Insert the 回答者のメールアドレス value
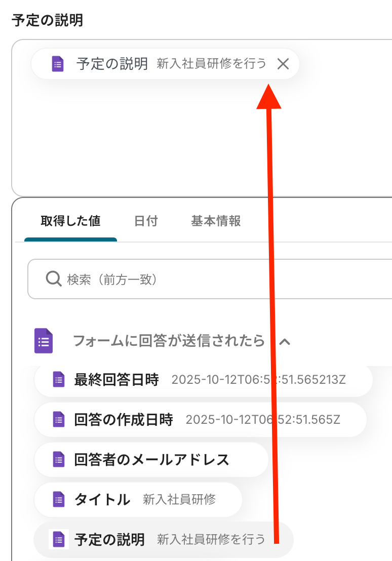This screenshot has width=392, height=561. pos(151,460)
